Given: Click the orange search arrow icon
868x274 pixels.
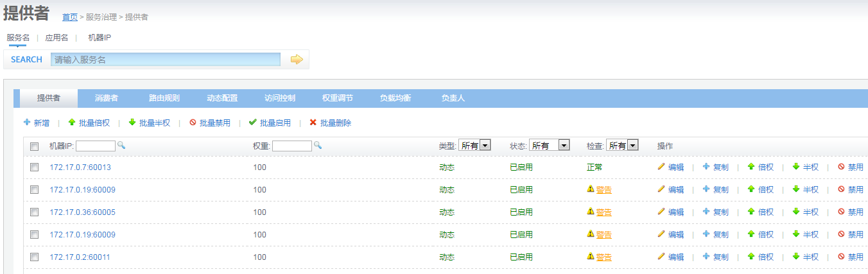Looking at the screenshot, I should coord(296,60).
